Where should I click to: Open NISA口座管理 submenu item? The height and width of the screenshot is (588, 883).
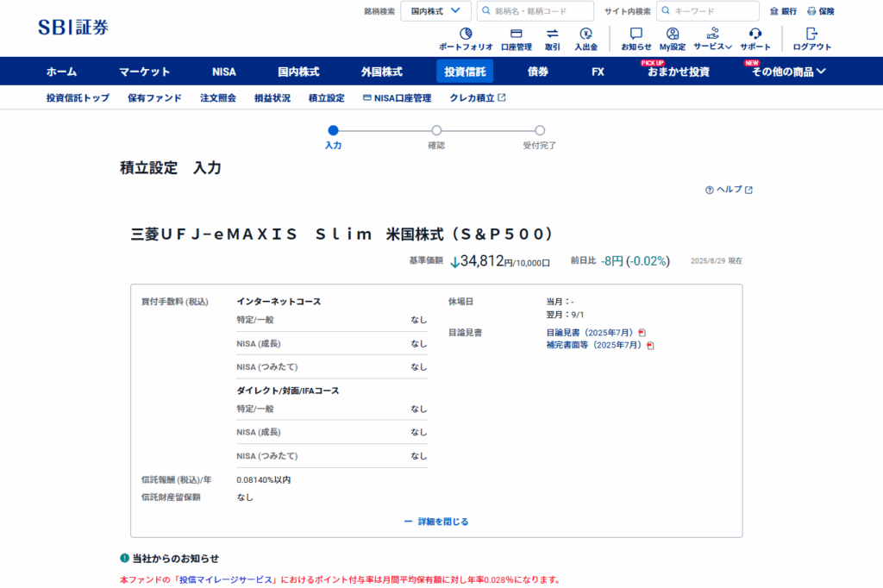[397, 98]
